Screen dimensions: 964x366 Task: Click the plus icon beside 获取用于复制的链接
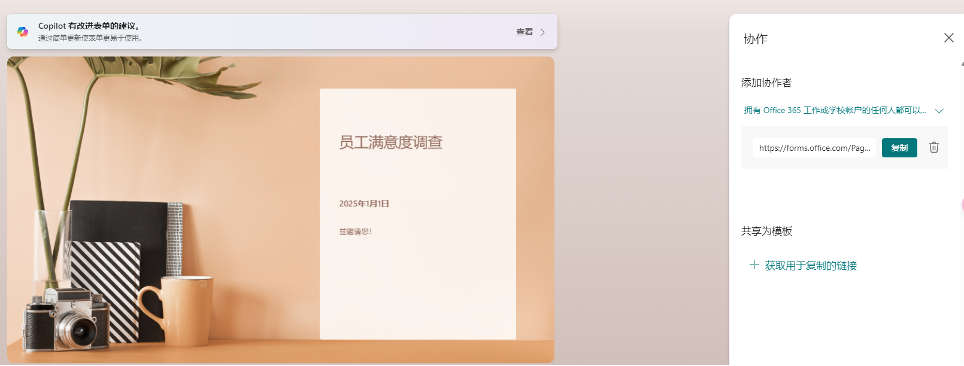coord(754,265)
